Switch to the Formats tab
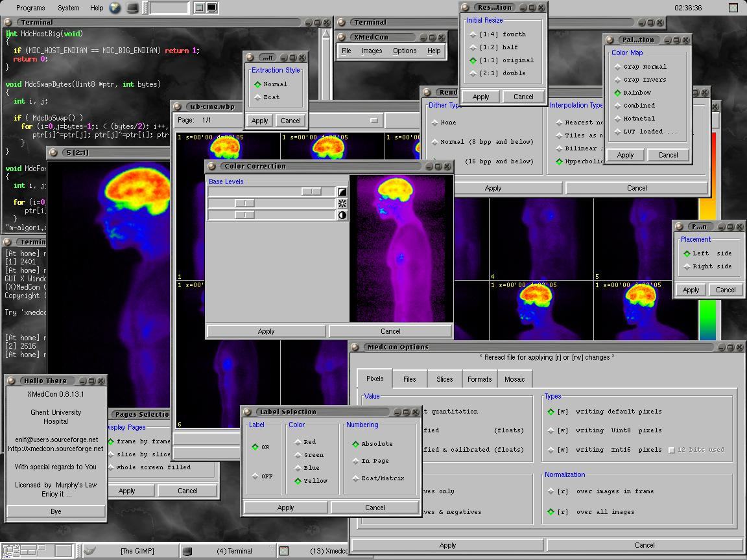 click(479, 380)
